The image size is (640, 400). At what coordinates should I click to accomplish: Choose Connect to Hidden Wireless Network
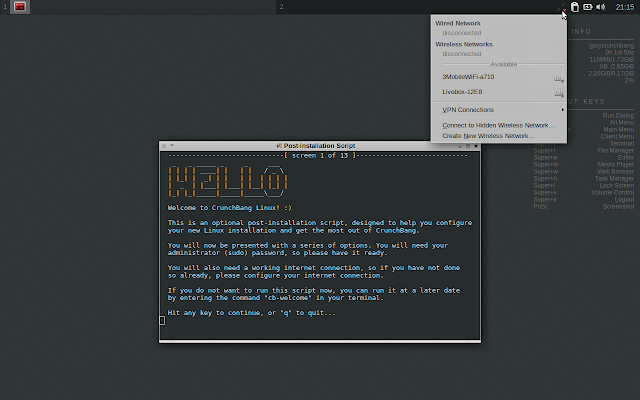pos(498,125)
